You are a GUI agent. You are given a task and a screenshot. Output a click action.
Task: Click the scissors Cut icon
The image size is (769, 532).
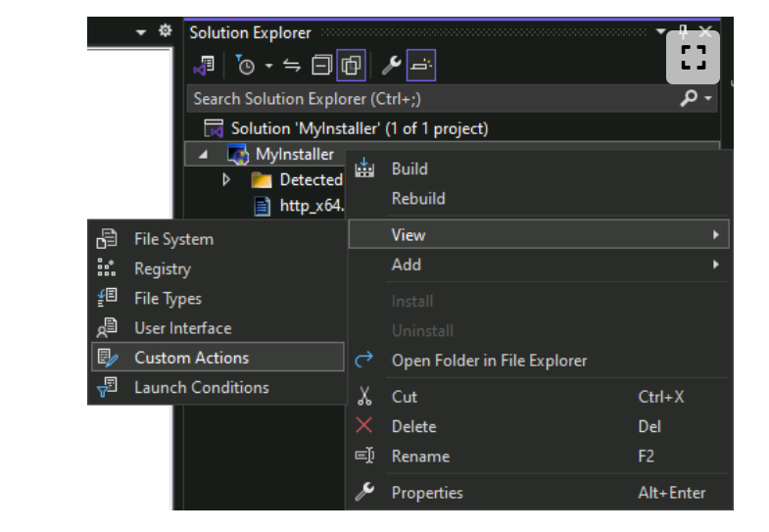tap(363, 396)
